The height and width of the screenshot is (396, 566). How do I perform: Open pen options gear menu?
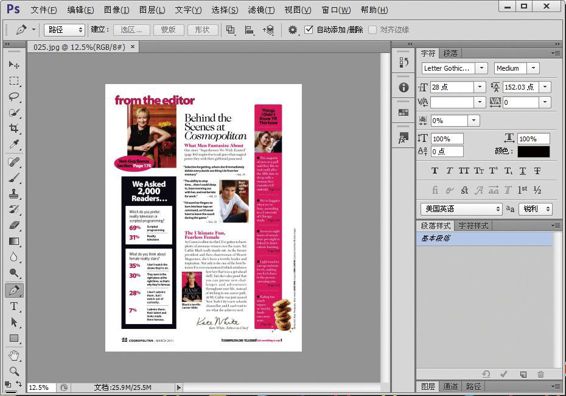pos(292,30)
